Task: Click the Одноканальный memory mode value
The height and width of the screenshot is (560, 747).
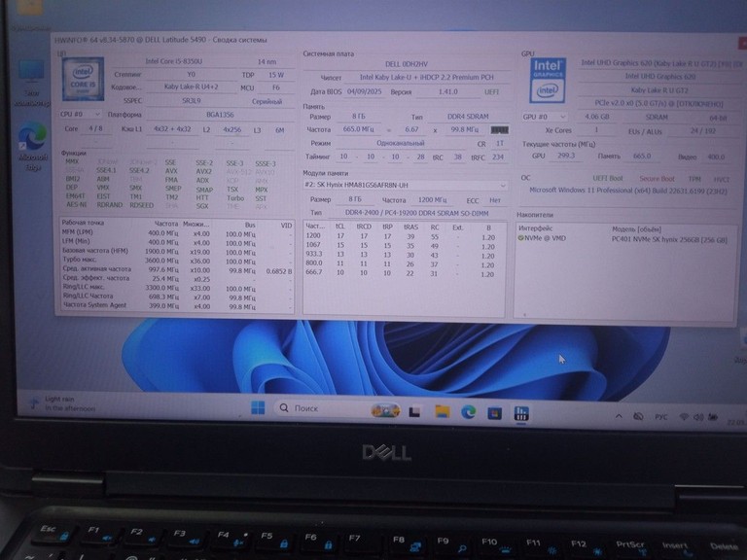Action: pos(400,143)
